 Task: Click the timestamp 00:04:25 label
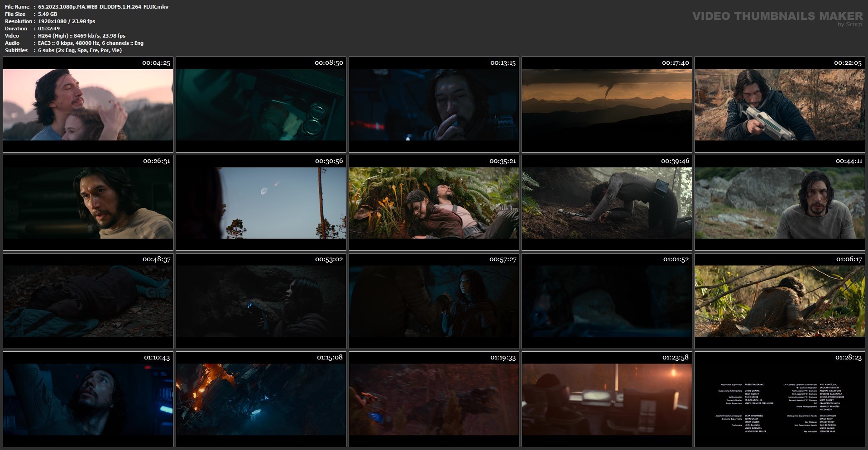click(x=156, y=63)
